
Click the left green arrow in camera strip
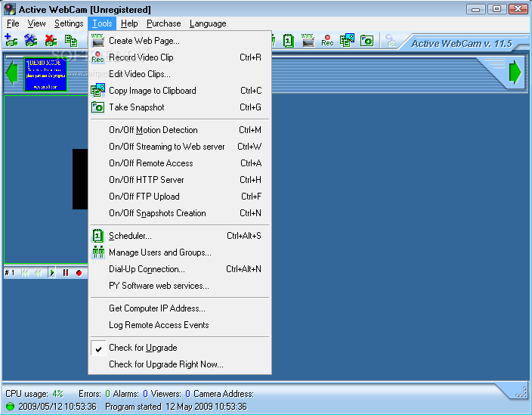(11, 73)
